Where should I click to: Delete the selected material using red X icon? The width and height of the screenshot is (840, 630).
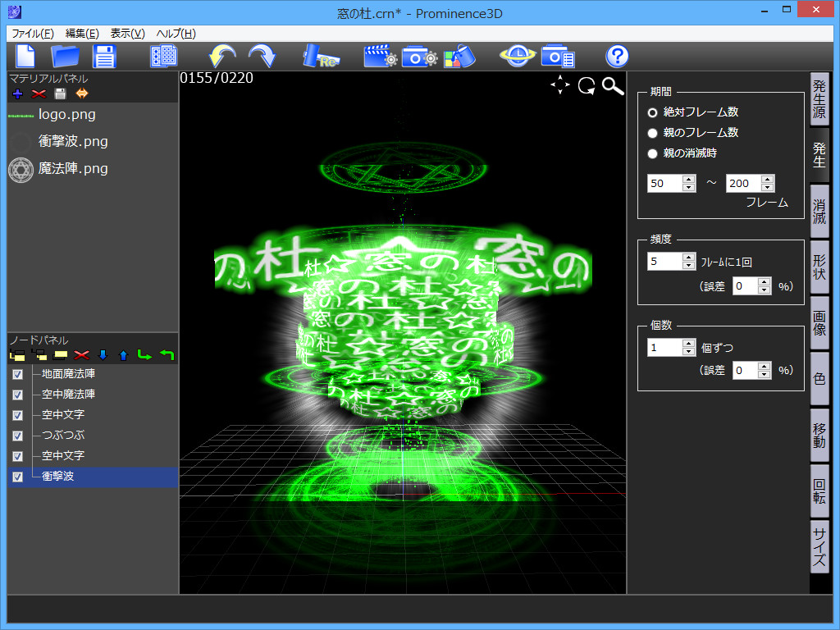[x=39, y=93]
